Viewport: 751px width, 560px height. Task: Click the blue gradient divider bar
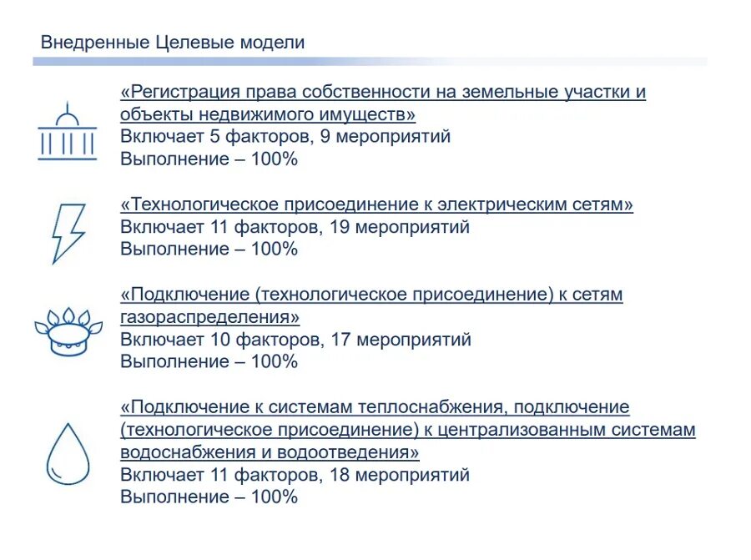click(370, 62)
